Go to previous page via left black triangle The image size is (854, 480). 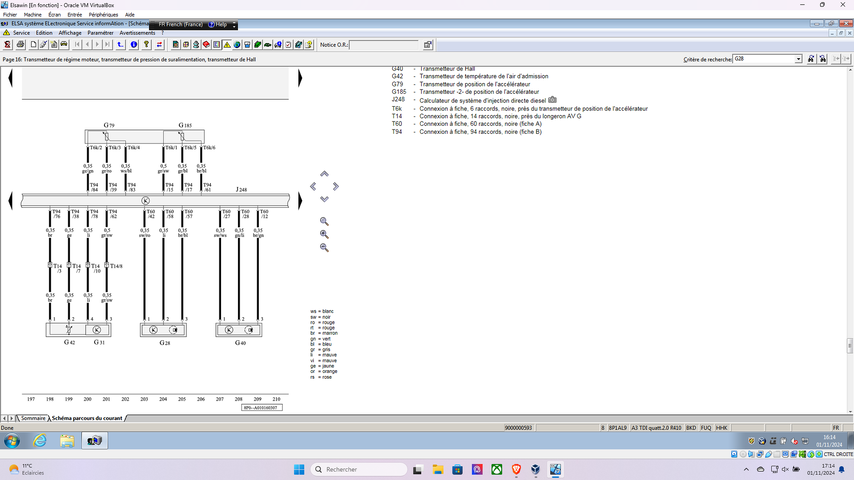[x=10, y=200]
